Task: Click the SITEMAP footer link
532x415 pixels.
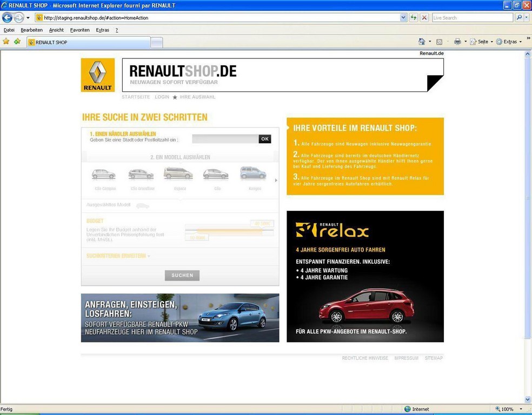Action: click(434, 358)
